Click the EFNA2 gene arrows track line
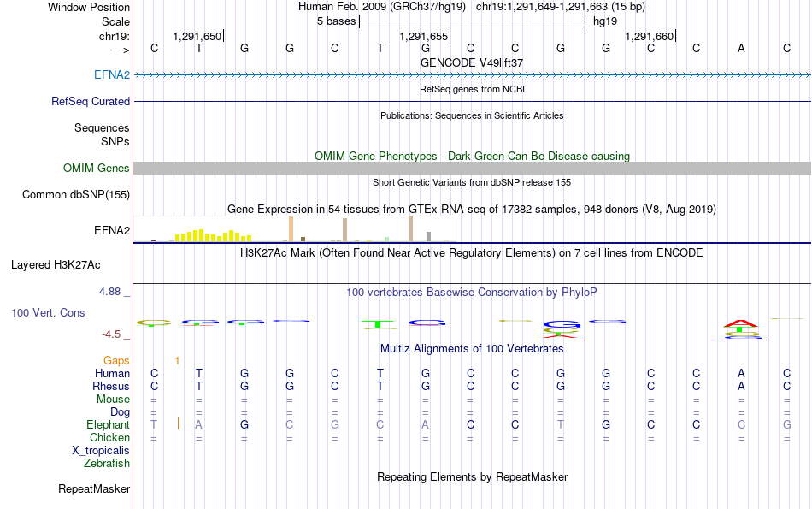812x509 pixels. 473,74
